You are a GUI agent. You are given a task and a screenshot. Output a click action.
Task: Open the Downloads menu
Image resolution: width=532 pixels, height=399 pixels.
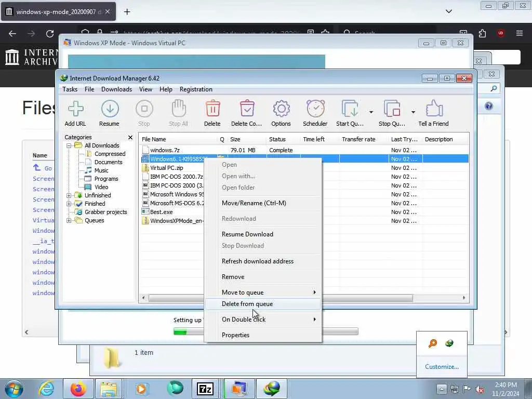[x=116, y=89]
